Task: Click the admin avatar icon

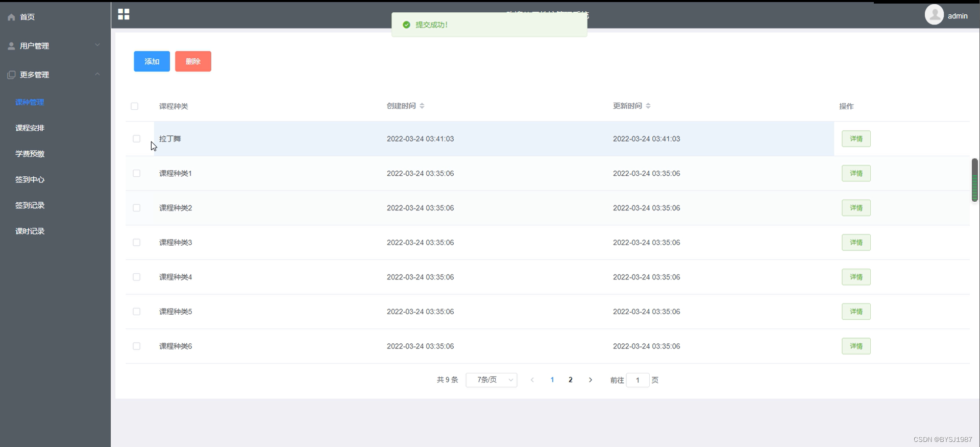Action: [934, 14]
